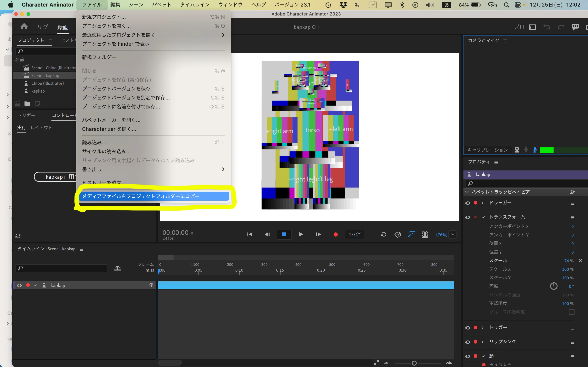Toggle the microphone input icon
The width and height of the screenshot is (588, 367).
pyautogui.click(x=535, y=150)
